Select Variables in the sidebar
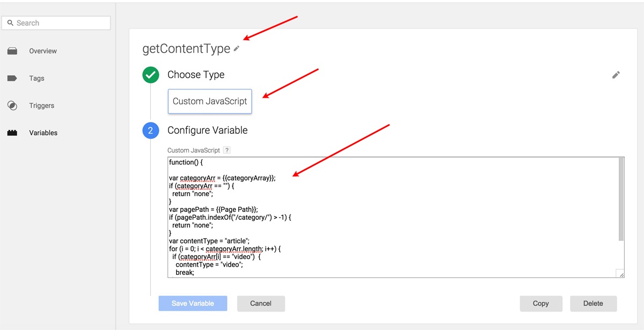This screenshot has width=644, height=330. (43, 133)
